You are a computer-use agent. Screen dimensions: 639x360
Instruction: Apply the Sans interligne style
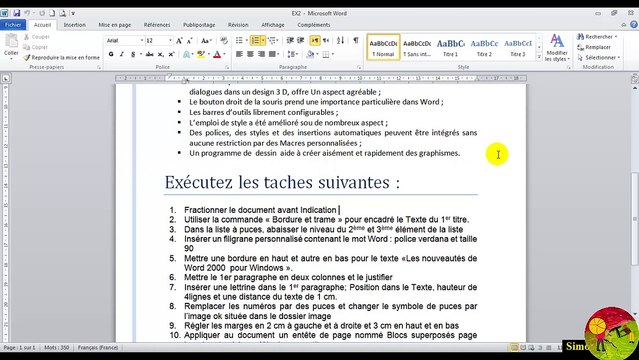coord(417,47)
